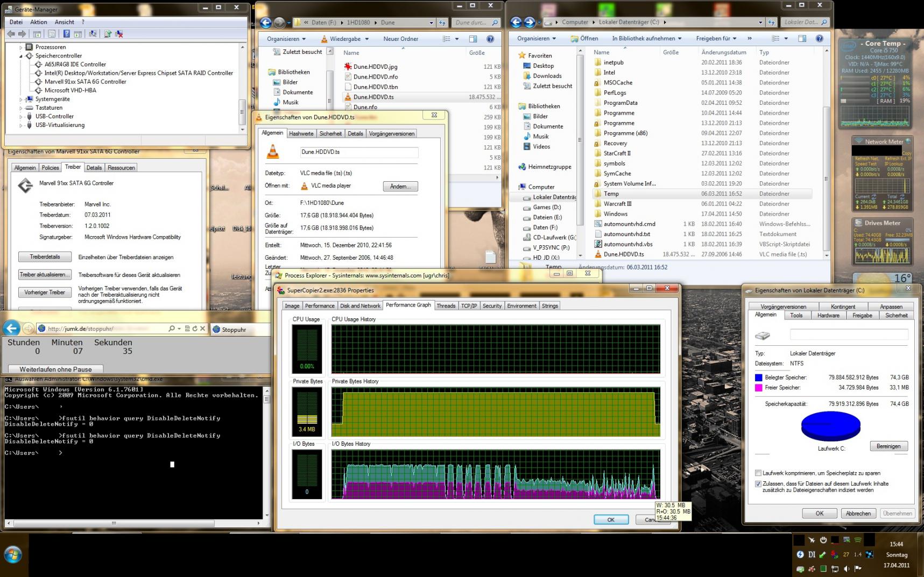Expand the Prozessoren tree node
This screenshot has width=924, height=577.
coord(22,47)
